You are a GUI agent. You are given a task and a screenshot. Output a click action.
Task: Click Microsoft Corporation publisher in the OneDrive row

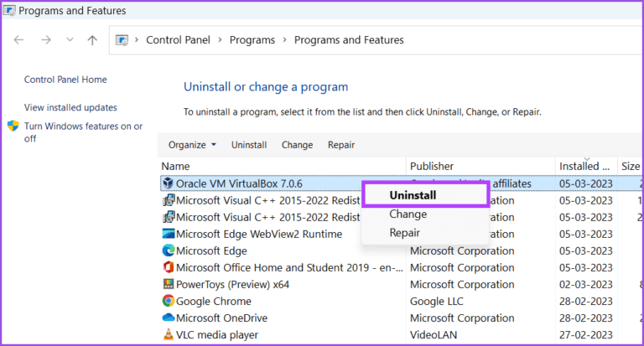click(x=462, y=318)
